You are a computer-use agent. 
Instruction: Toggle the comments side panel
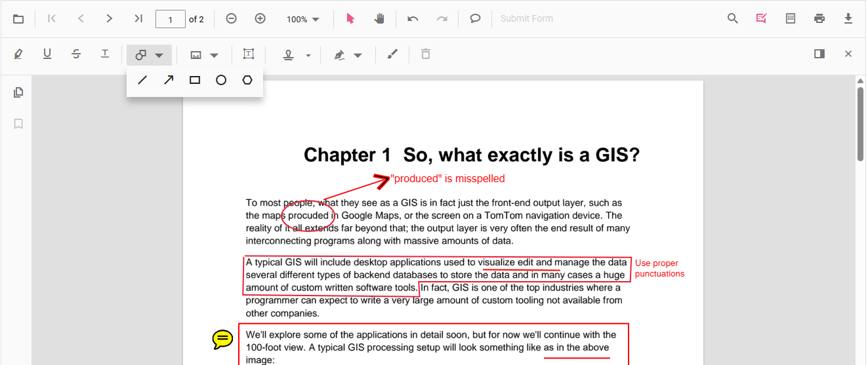tap(819, 54)
